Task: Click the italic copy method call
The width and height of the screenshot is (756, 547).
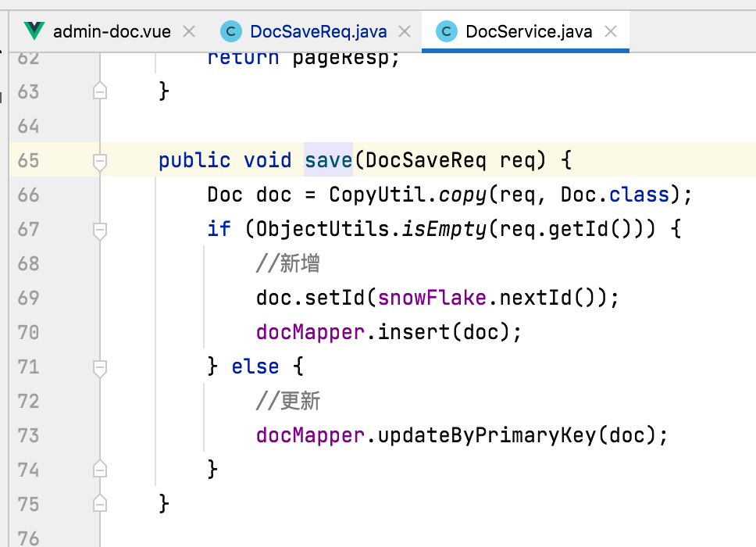Action: [x=463, y=195]
